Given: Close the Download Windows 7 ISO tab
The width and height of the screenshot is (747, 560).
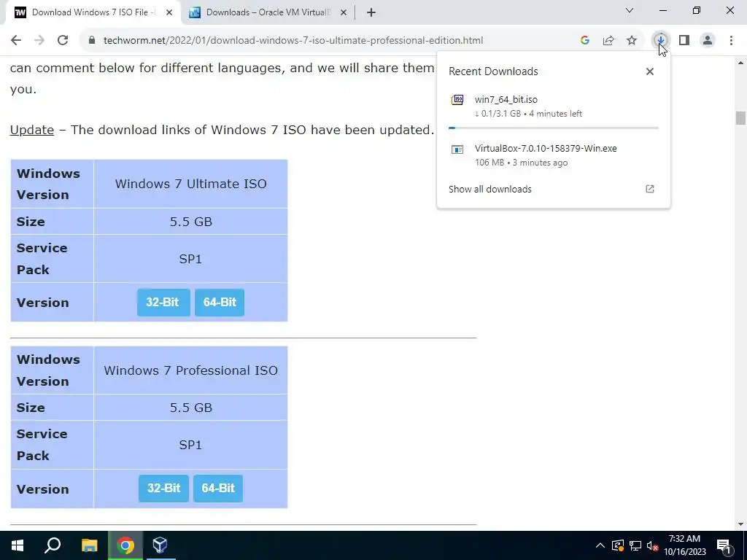Looking at the screenshot, I should pos(169,12).
